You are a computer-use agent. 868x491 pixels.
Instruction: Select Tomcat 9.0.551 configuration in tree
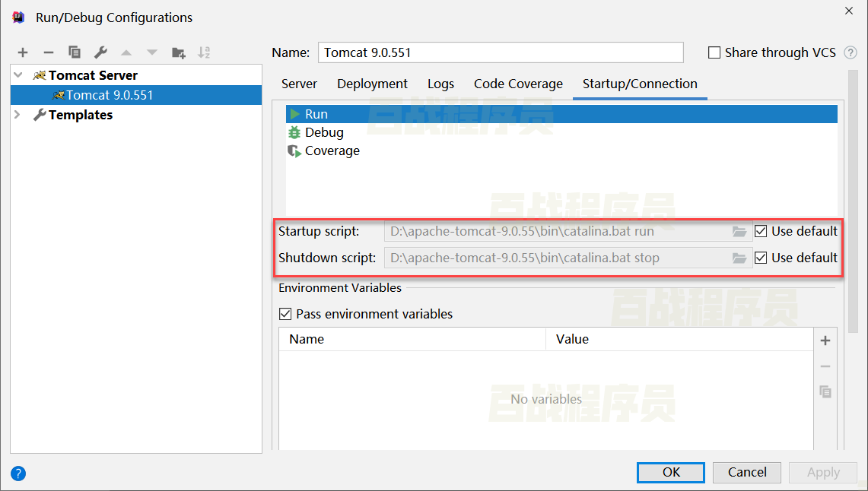pyautogui.click(x=110, y=95)
